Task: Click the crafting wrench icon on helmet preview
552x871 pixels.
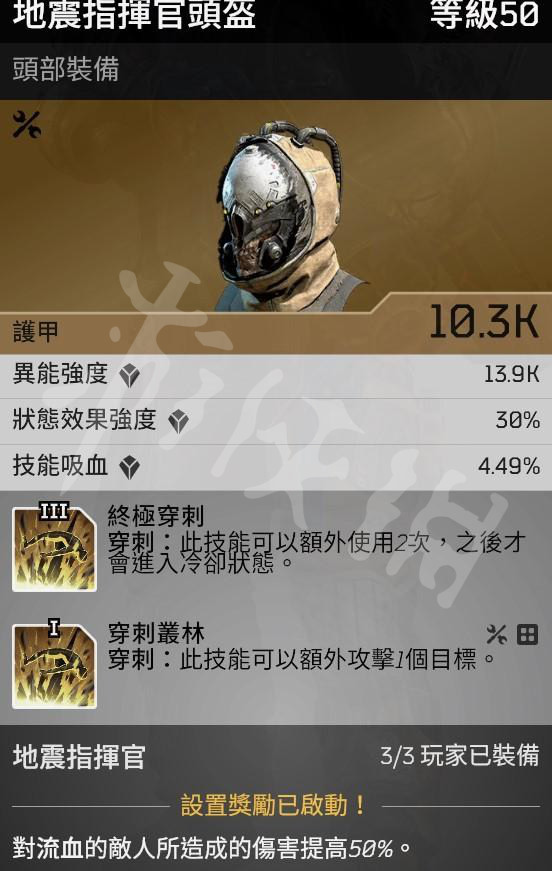Action: pyautogui.click(x=27, y=124)
